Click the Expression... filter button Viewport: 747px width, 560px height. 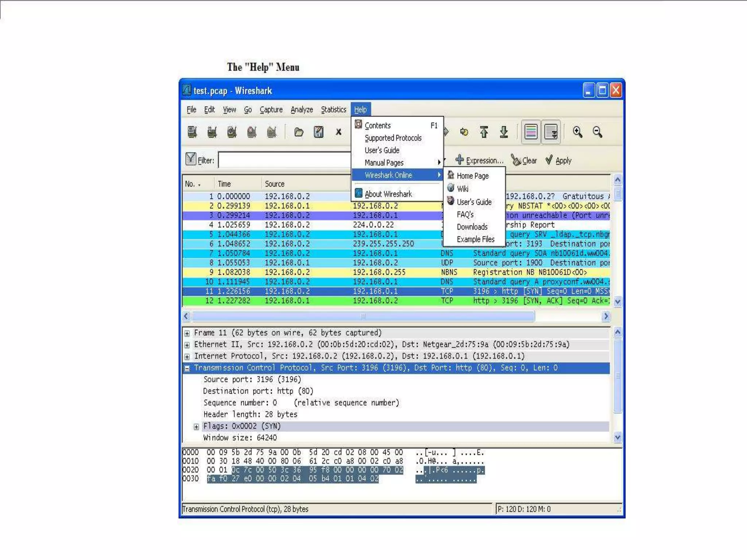coord(479,160)
